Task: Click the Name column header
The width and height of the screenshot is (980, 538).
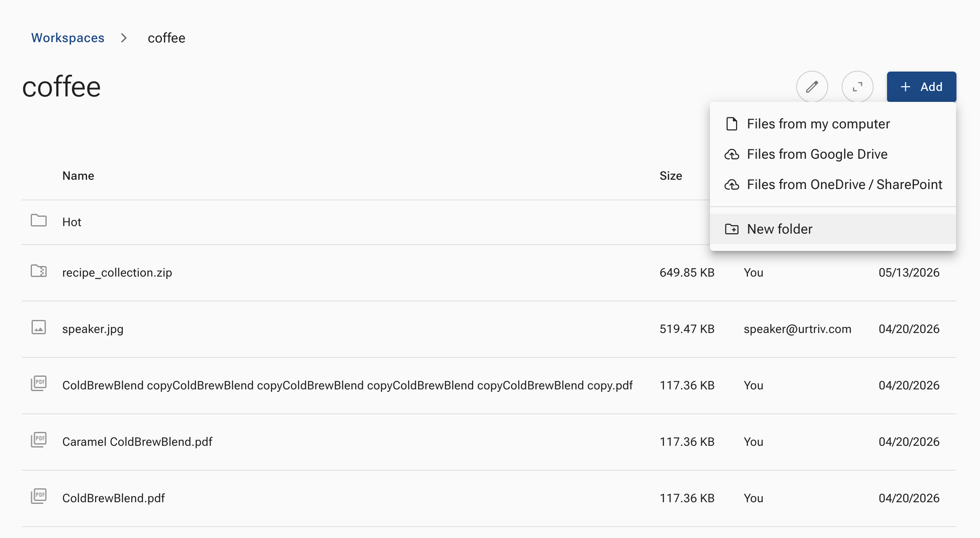Action: coord(78,176)
